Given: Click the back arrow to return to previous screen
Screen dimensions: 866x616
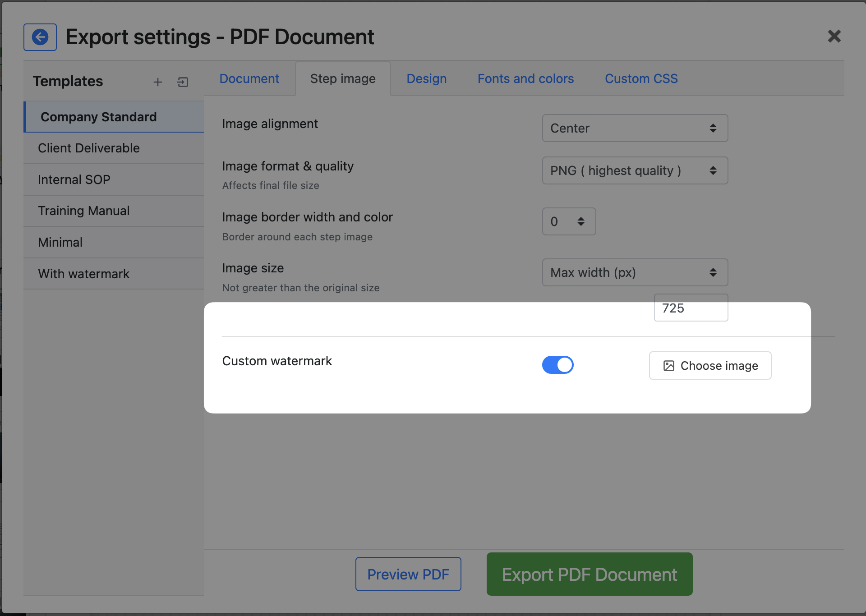Looking at the screenshot, I should 40,37.
